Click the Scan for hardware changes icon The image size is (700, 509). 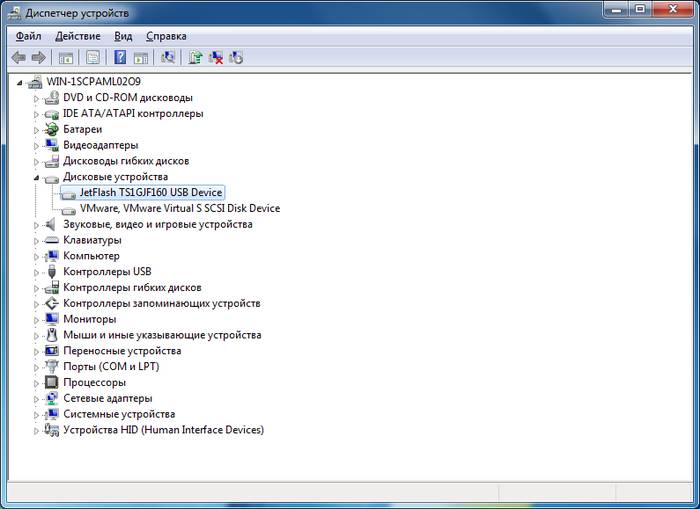coord(168,58)
